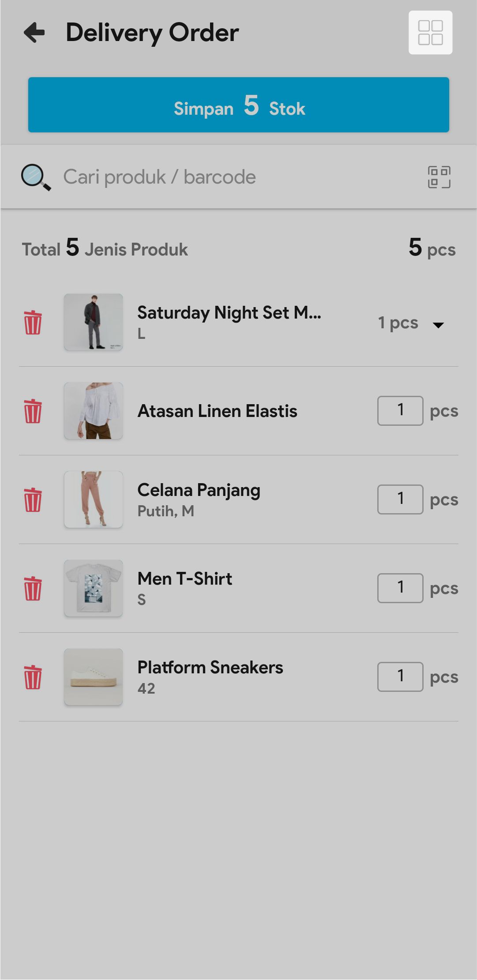Tap the barcode scanner icon

pyautogui.click(x=439, y=177)
